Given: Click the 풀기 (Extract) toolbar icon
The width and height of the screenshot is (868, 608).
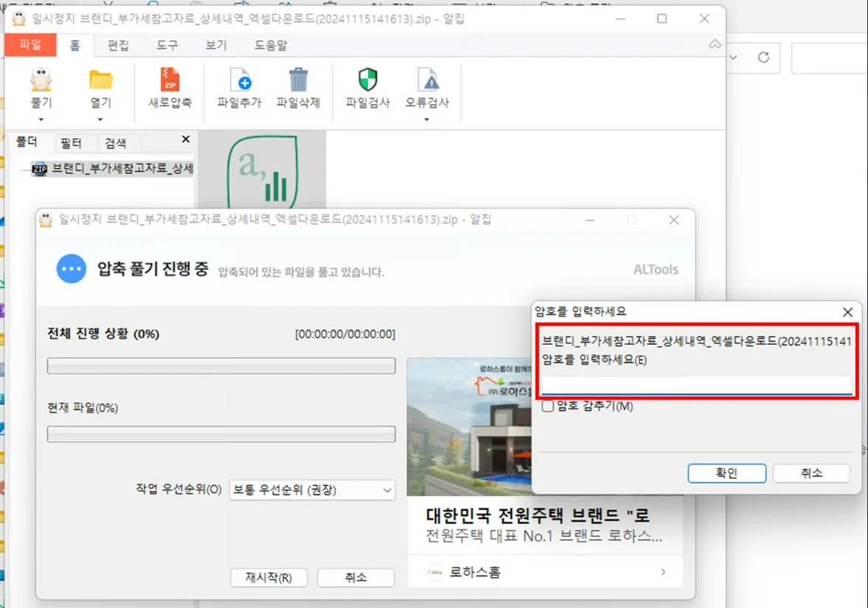Looking at the screenshot, I should [41, 80].
